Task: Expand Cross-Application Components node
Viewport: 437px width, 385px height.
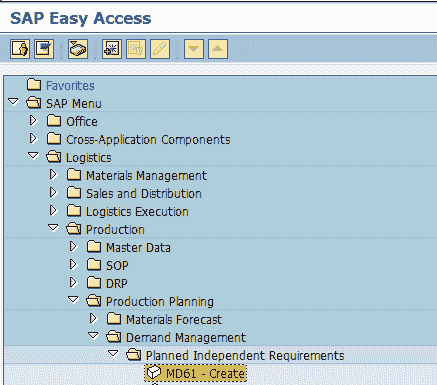Action: coord(33,138)
